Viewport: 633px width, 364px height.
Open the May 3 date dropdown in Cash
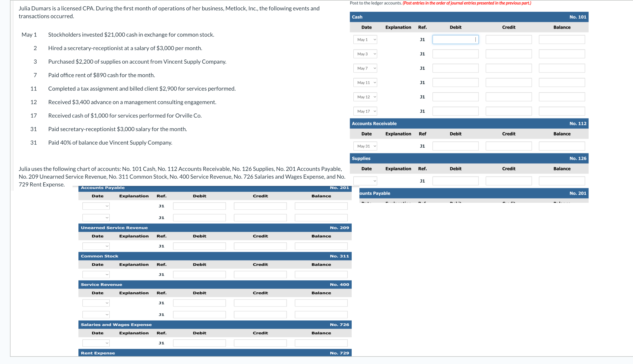365,54
